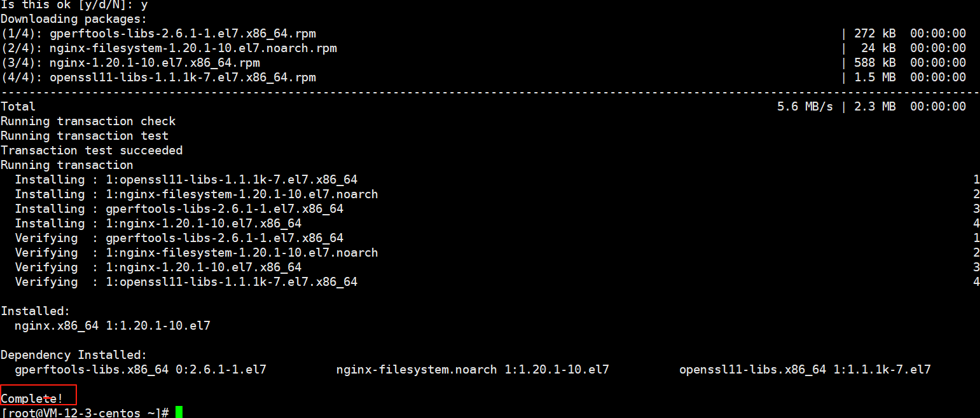Click the 'Running transaction check' line
Viewport: 980px width, 418px height.
[x=88, y=121]
